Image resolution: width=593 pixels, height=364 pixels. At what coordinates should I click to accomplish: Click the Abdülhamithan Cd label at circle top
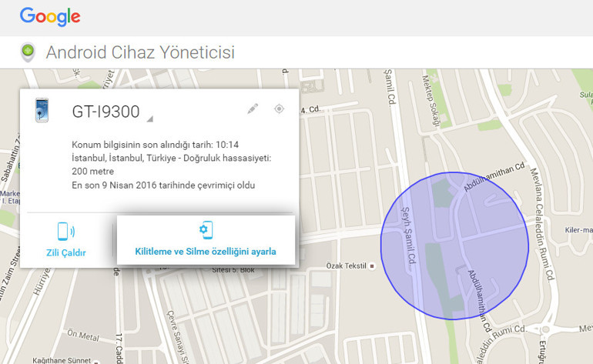tap(494, 177)
